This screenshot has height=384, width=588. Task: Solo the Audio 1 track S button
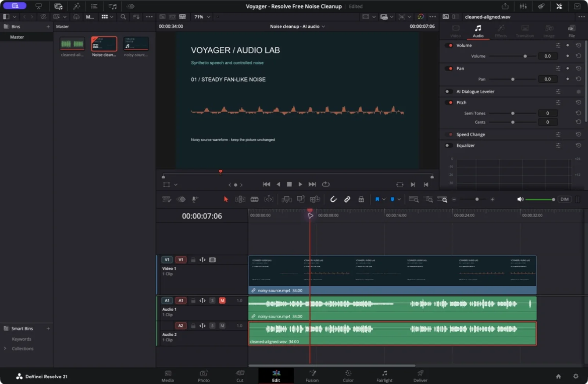coord(212,301)
